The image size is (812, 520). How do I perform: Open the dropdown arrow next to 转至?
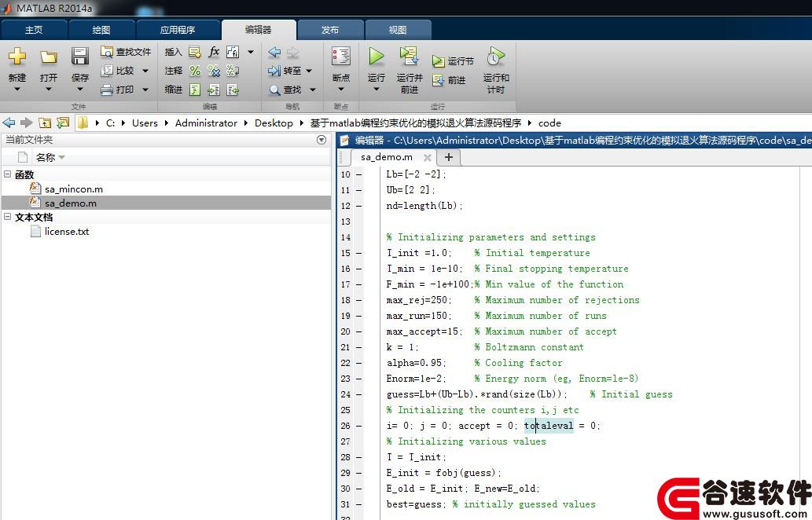pos(309,71)
